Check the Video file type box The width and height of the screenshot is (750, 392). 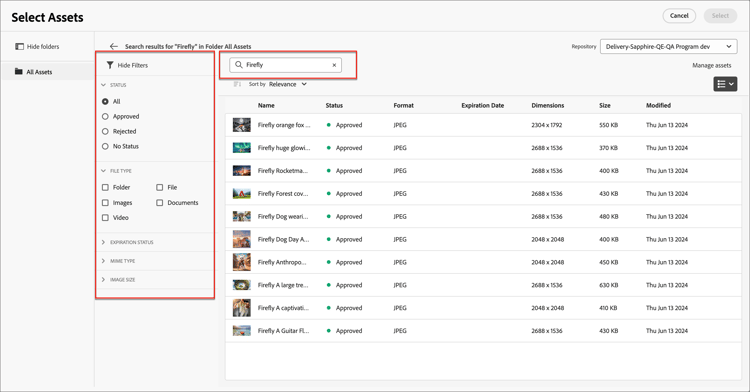[105, 218]
